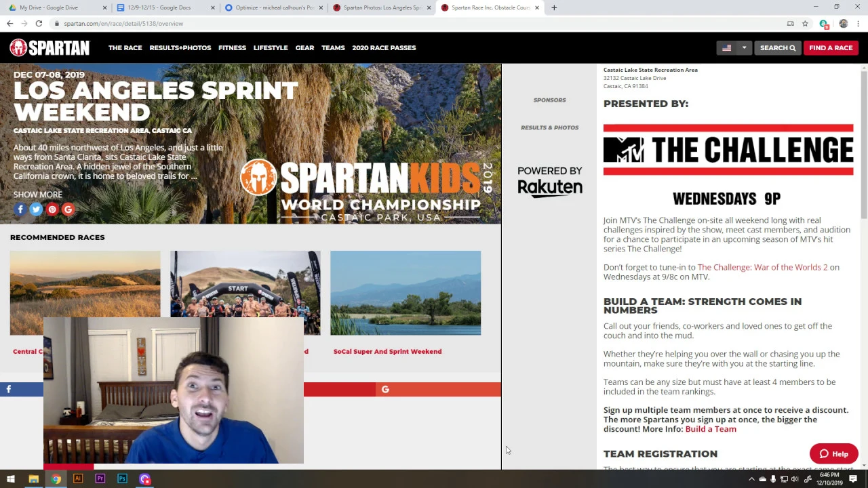Open the Help chat button
Screen dimensions: 868x488
click(833, 454)
